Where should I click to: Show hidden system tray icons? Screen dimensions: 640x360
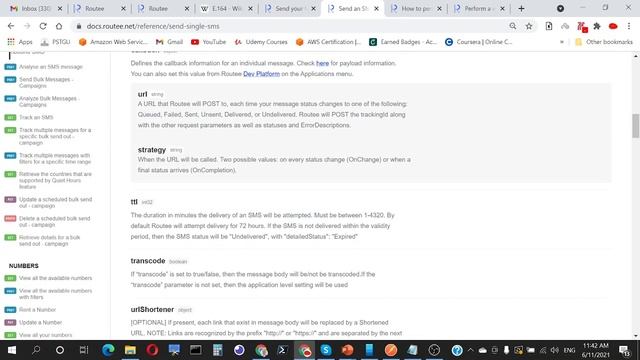[470, 350]
